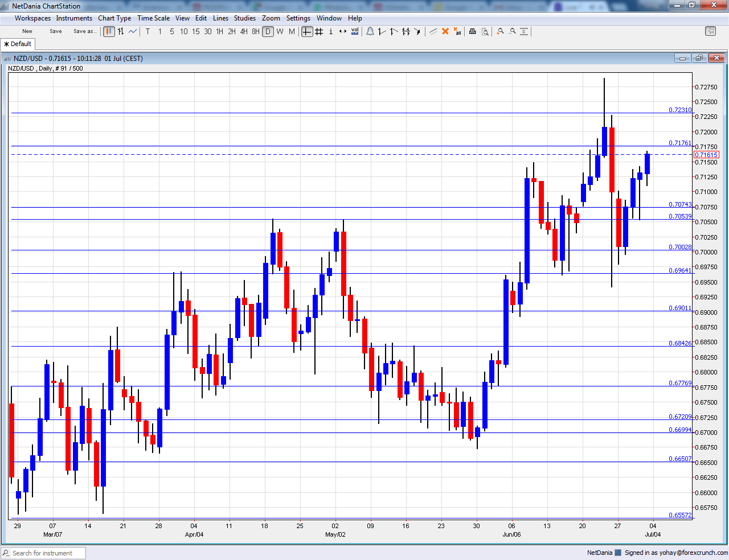Open the Time Scale menu

coord(153,18)
